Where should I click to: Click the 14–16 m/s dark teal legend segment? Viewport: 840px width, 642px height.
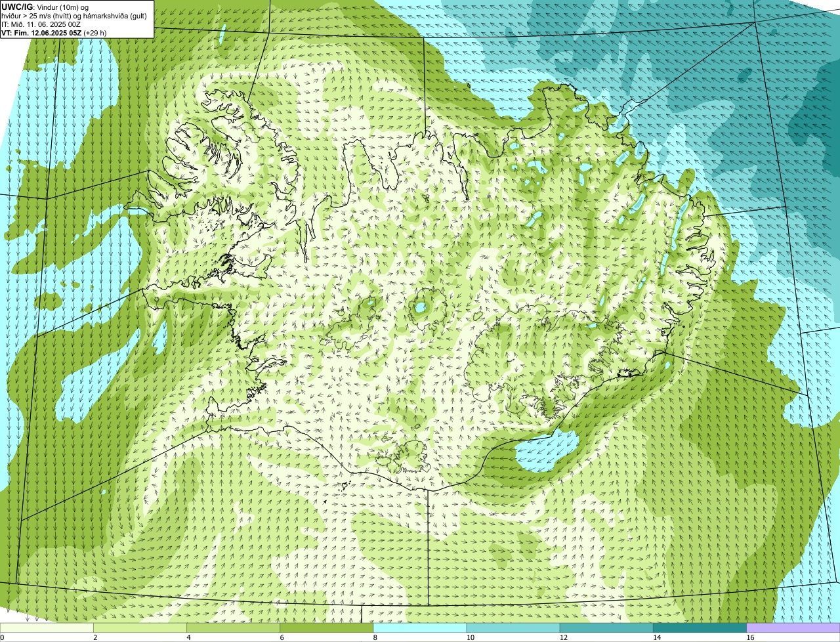[700, 628]
